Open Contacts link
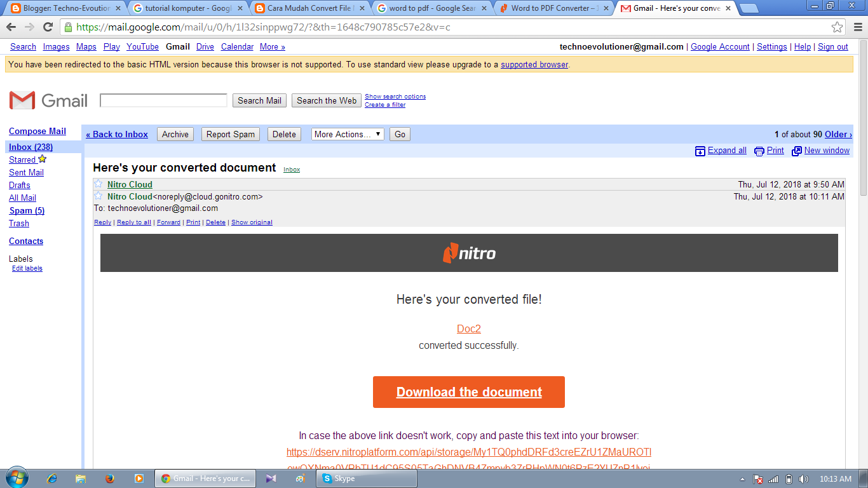This screenshot has height=488, width=868. [26, 241]
